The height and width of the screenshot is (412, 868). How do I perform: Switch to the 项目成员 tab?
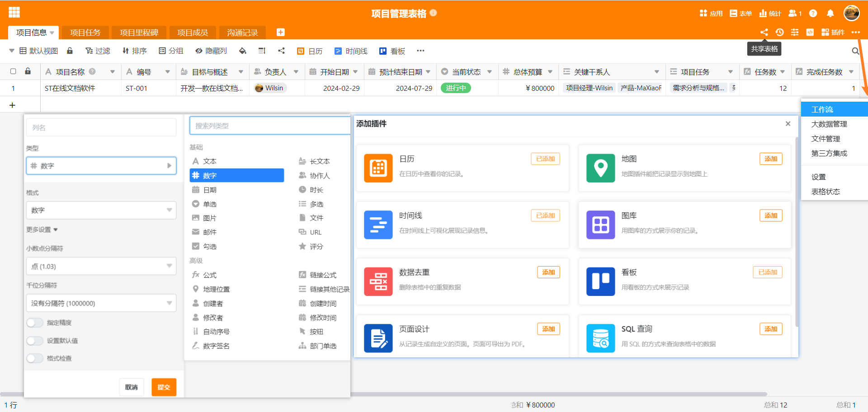[193, 33]
